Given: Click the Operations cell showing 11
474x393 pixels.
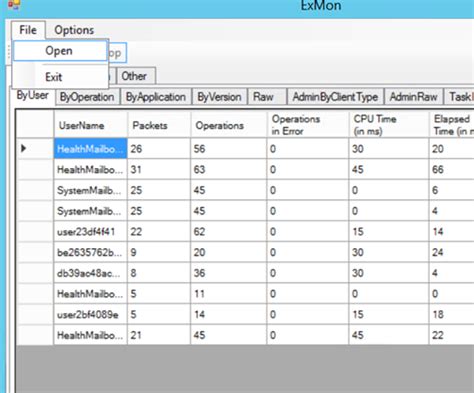Looking at the screenshot, I should coord(229,293).
